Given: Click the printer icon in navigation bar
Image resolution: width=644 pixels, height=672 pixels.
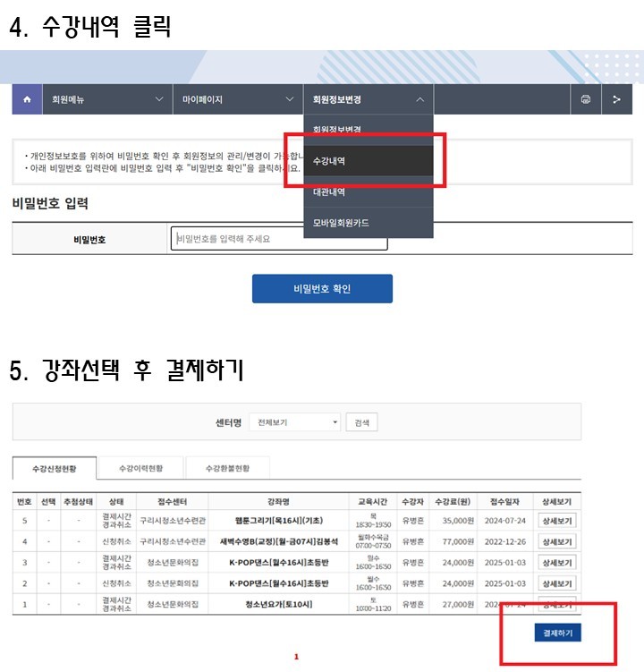Looking at the screenshot, I should tap(585, 99).
